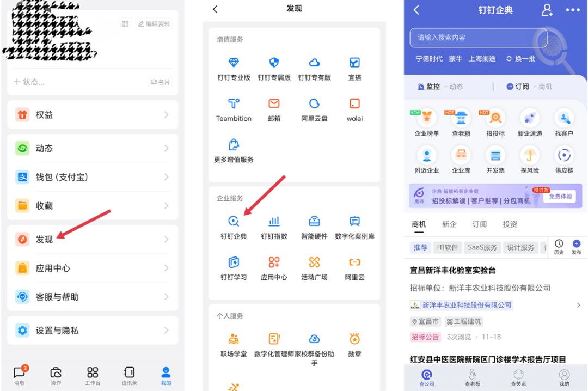The height and width of the screenshot is (391, 588).
Task: Open the 动态 menu row
Action: [x=93, y=148]
